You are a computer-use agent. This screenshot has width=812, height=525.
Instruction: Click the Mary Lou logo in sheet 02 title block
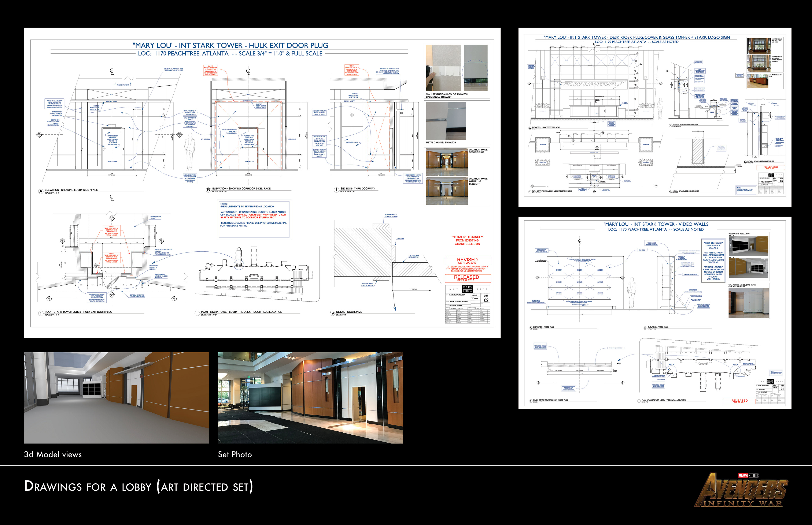pyautogui.click(x=467, y=289)
